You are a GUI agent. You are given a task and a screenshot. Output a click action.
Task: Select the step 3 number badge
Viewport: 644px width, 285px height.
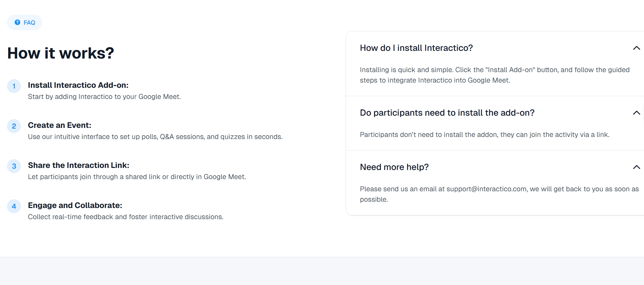(x=14, y=166)
